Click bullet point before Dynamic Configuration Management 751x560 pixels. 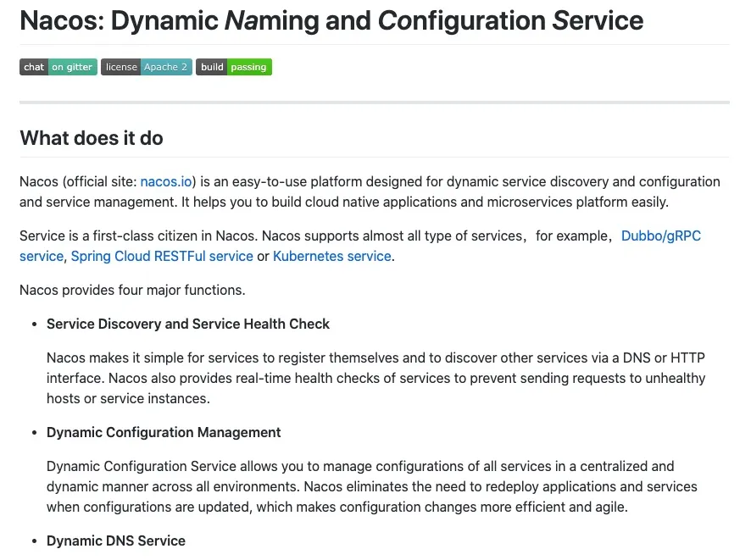coord(34,433)
